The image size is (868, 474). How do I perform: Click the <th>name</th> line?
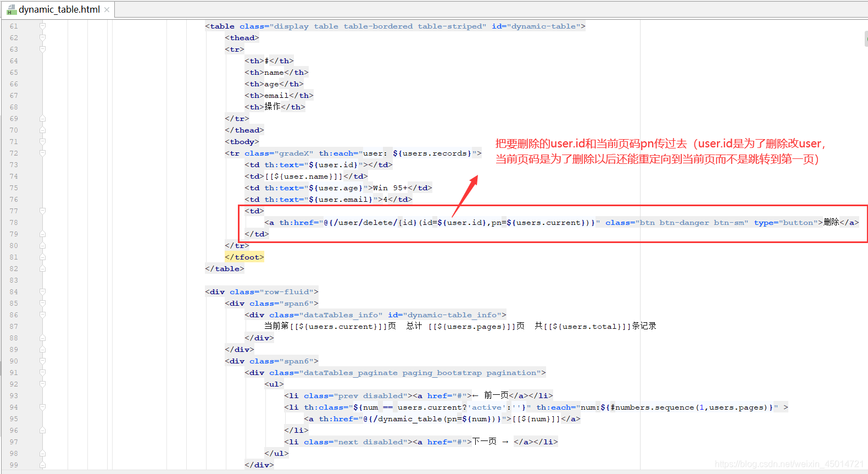pos(276,72)
